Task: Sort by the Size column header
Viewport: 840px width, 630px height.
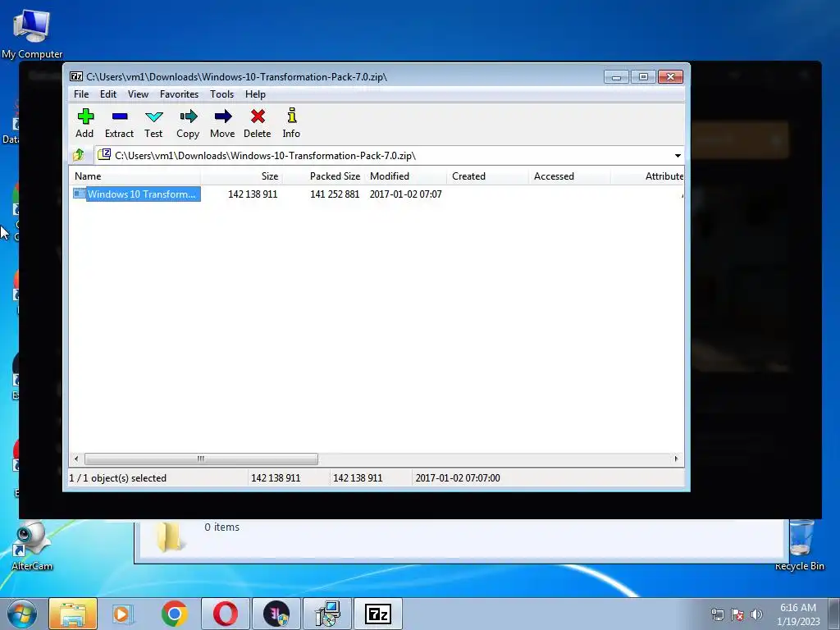Action: click(x=242, y=176)
